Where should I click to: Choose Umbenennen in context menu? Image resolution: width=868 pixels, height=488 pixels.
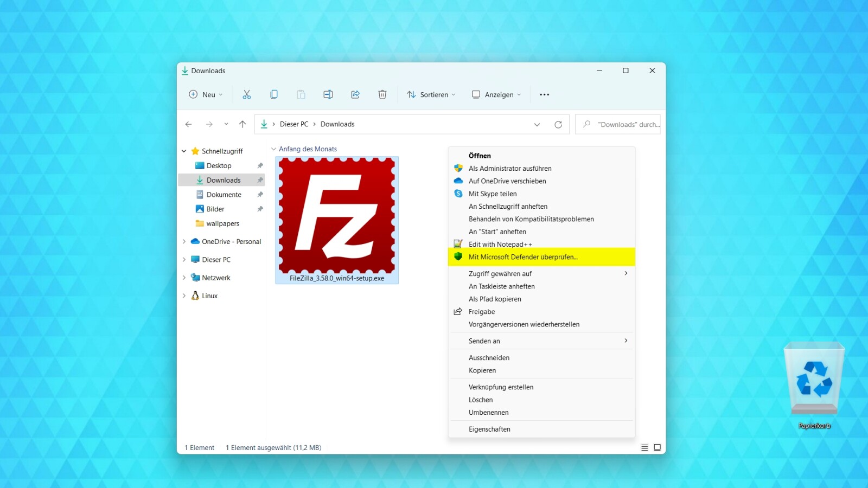click(x=541, y=413)
